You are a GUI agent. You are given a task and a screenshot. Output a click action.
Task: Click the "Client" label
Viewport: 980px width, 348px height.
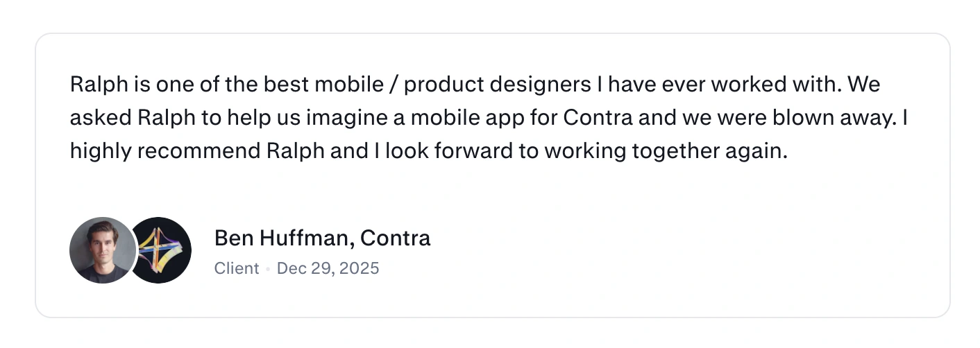(x=236, y=268)
